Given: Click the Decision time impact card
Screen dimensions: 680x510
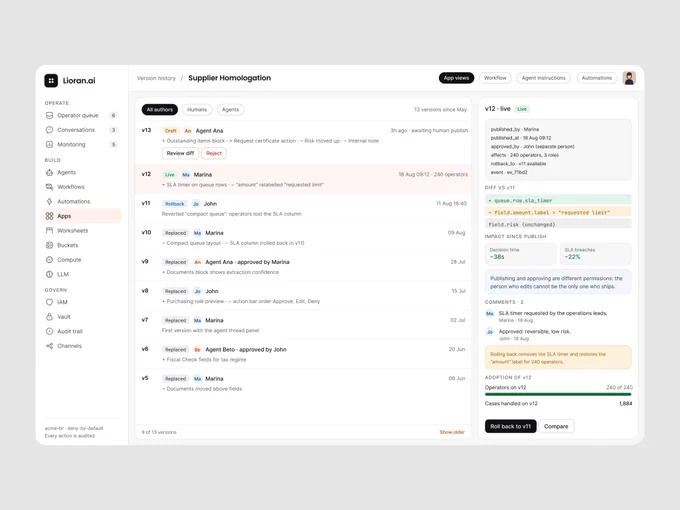Looking at the screenshot, I should click(x=520, y=254).
